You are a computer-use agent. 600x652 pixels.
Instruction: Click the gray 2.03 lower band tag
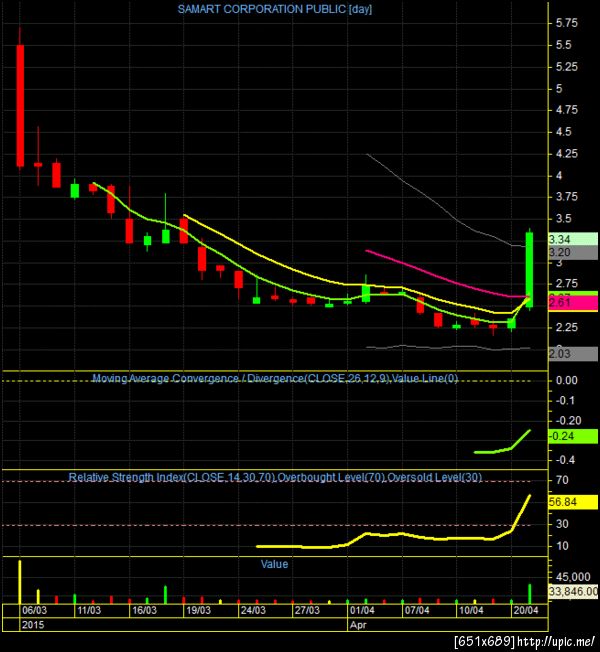[x=573, y=354]
